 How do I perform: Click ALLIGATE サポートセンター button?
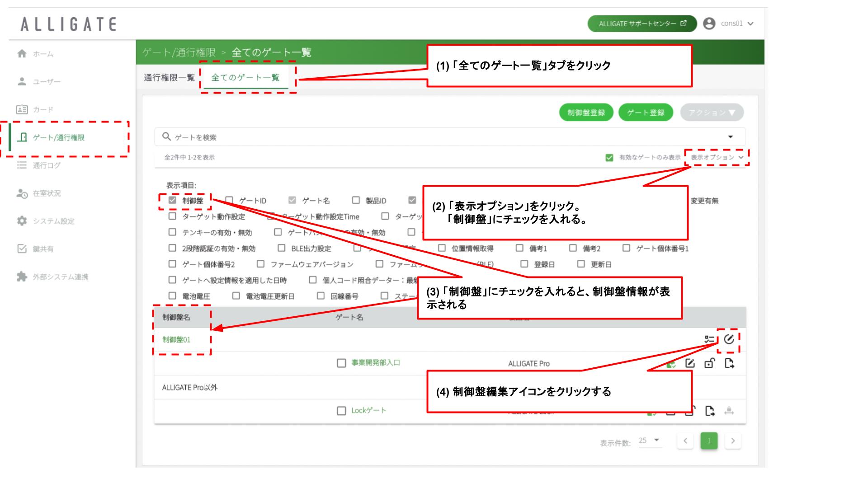coord(642,23)
